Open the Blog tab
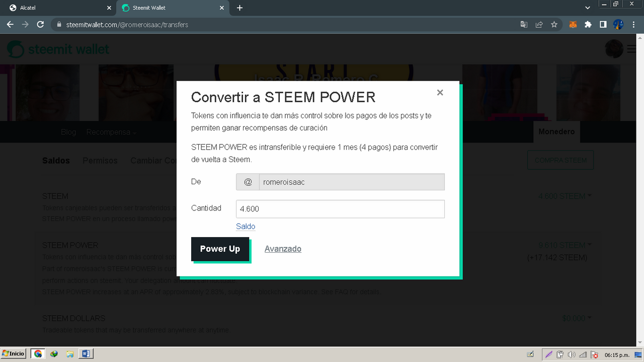Image resolution: width=644 pixels, height=362 pixels. click(x=68, y=132)
